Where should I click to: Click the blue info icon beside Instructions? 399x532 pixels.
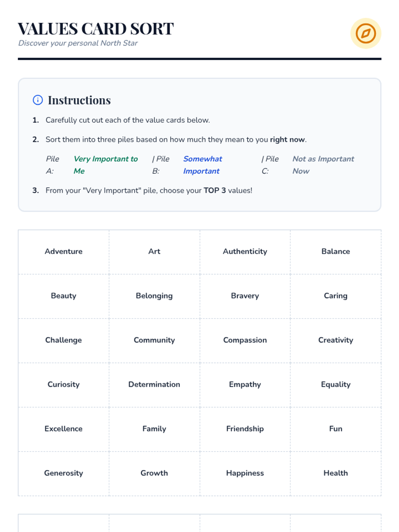(x=38, y=100)
